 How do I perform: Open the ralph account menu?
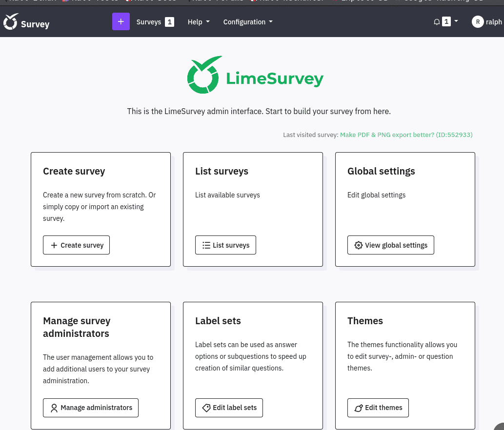pyautogui.click(x=494, y=22)
